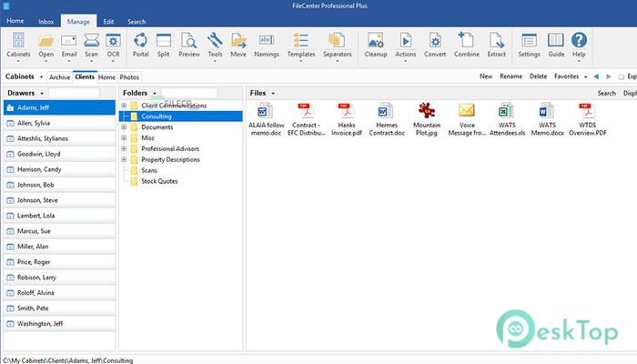
Task: Click the Delete button
Action: pos(539,76)
